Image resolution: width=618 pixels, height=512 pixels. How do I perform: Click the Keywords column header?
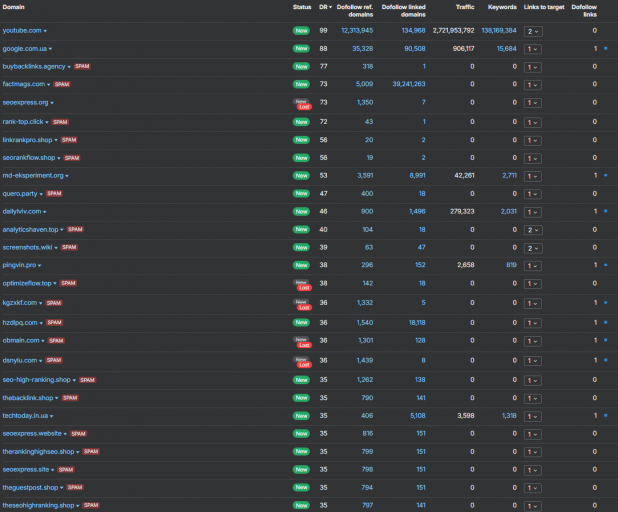coord(502,7)
